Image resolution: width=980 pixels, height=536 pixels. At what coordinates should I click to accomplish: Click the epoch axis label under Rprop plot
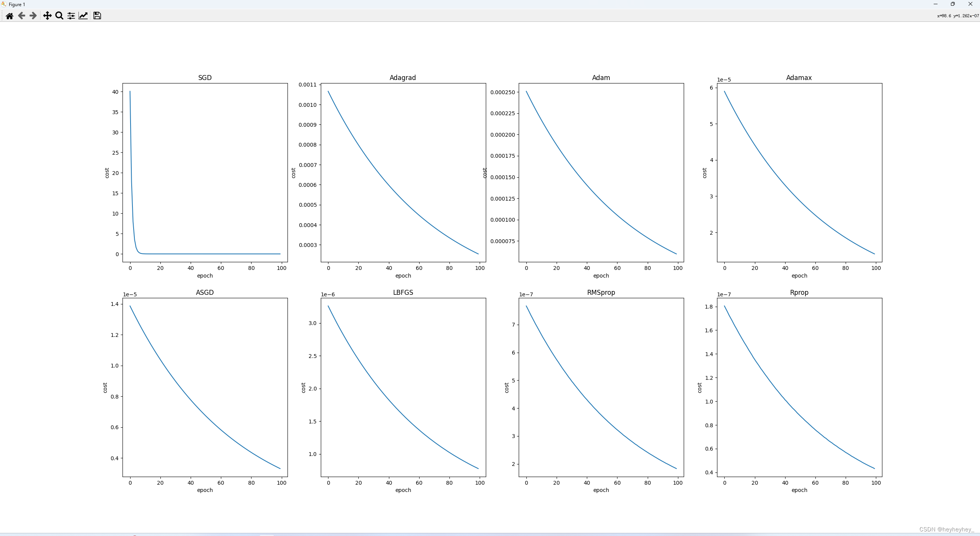click(x=799, y=490)
